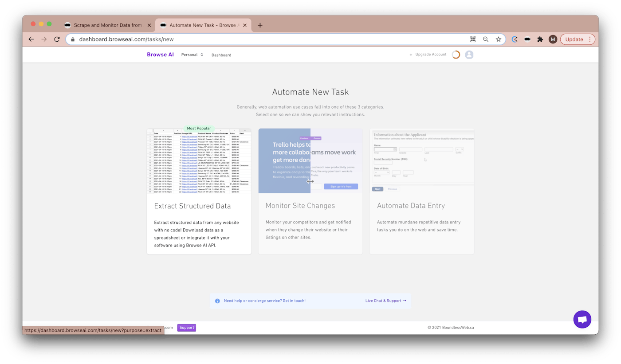Open the chat bubble widget
The image size is (621, 364).
pyautogui.click(x=582, y=319)
